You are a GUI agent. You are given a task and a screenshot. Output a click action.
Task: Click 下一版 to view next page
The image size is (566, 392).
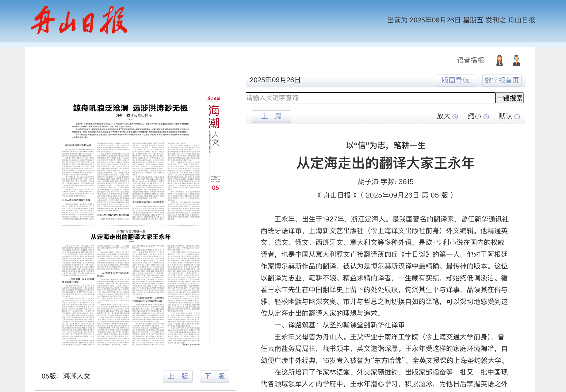[x=215, y=376]
